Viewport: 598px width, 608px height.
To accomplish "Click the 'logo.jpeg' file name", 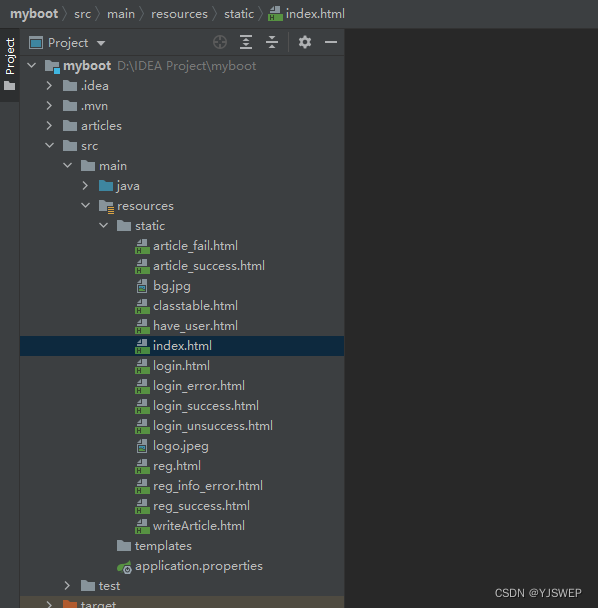I will [x=181, y=446].
